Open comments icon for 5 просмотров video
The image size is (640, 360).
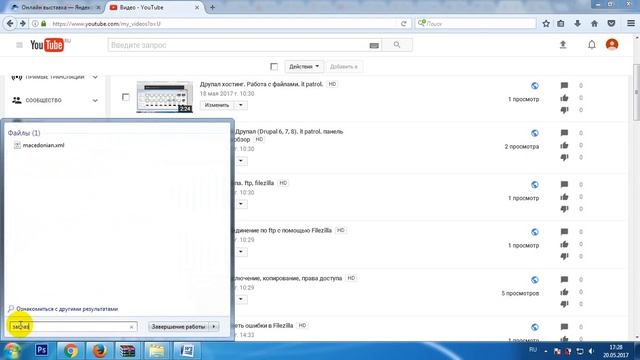[564, 280]
